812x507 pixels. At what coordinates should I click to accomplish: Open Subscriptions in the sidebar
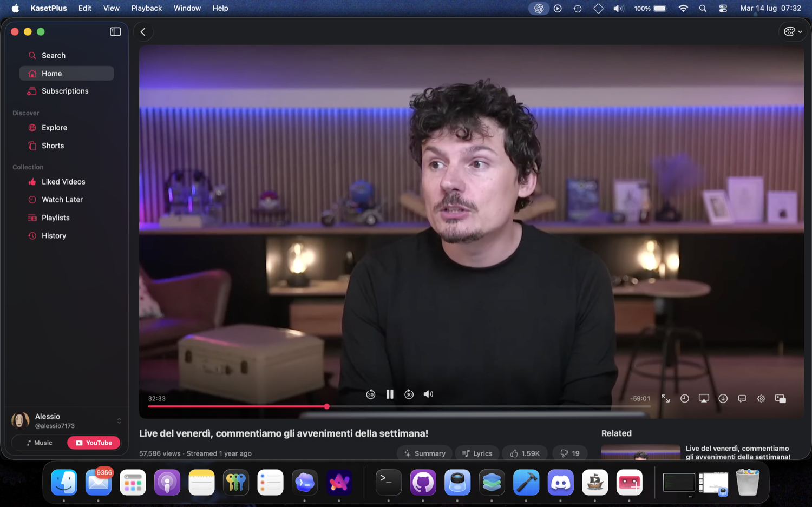(67, 91)
